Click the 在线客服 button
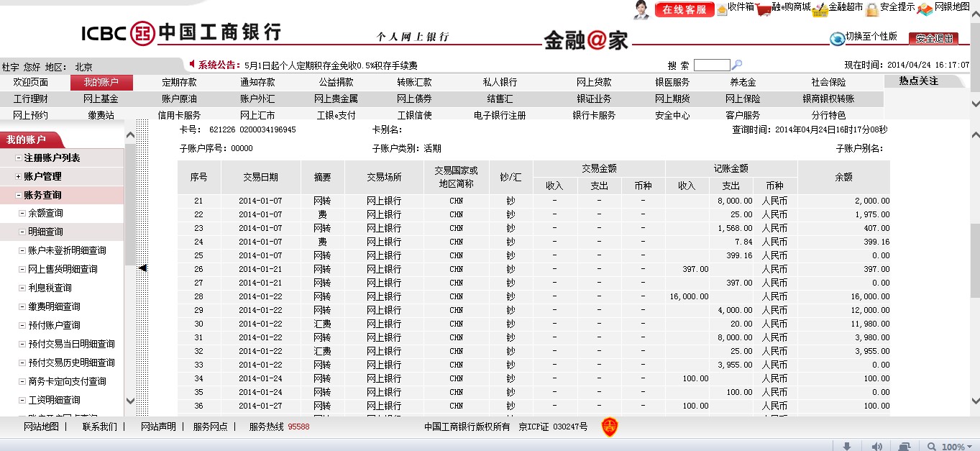Viewport: 980px width, 451px height. [684, 9]
